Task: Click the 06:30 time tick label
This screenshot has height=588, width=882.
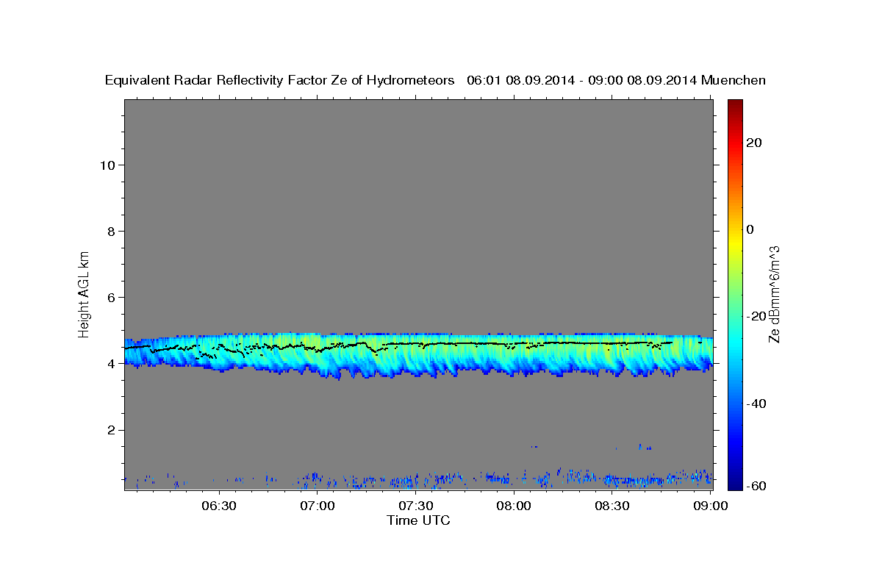Action: (219, 506)
